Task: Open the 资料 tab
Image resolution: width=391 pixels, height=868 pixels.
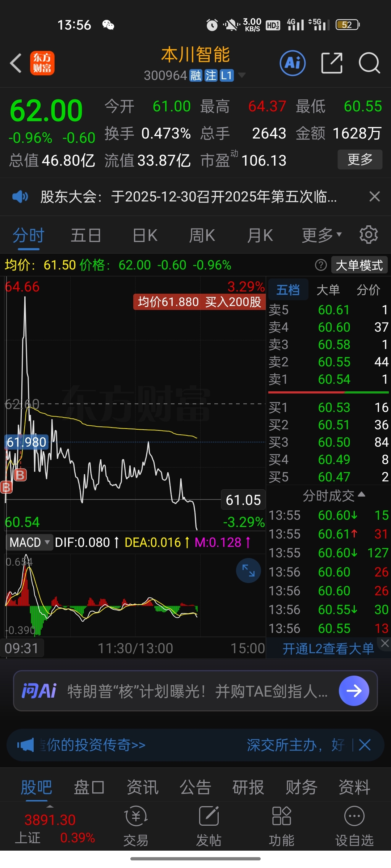Action: pyautogui.click(x=354, y=787)
